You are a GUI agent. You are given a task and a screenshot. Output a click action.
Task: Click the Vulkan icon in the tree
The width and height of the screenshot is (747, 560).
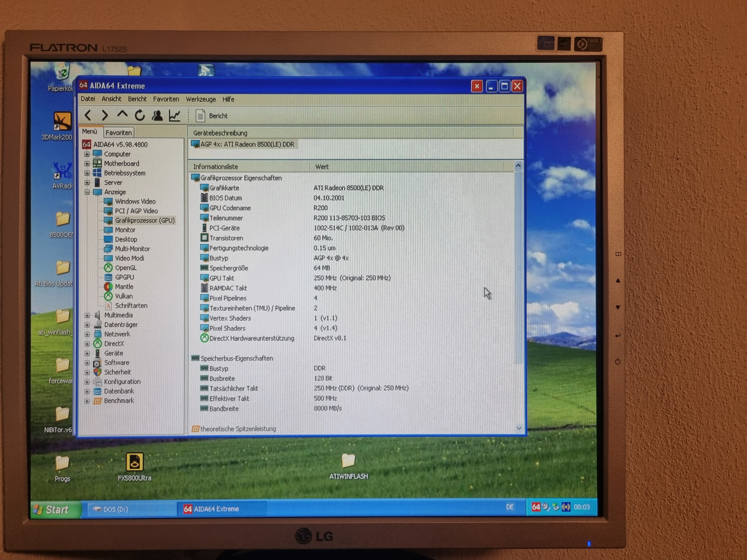coord(108,296)
